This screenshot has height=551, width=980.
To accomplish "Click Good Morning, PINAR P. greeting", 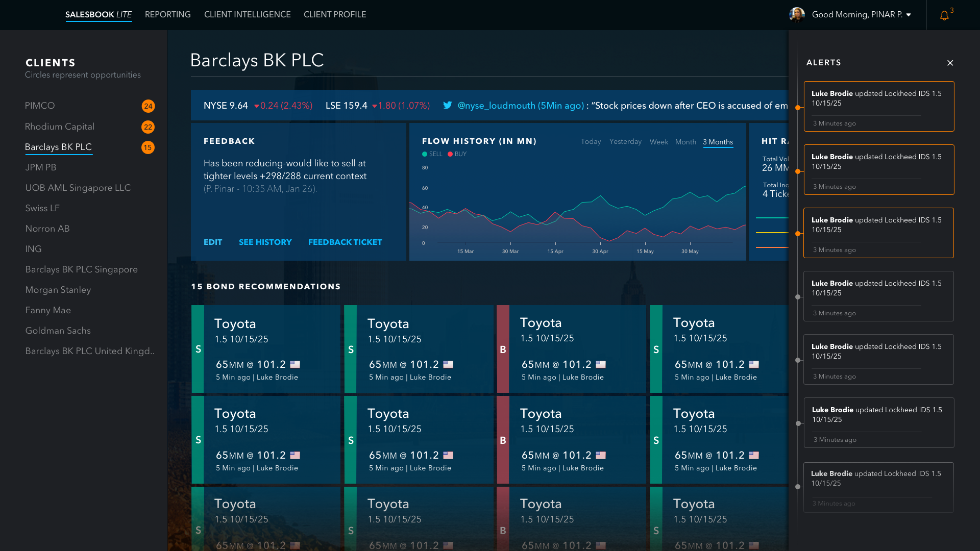I will 857,15.
